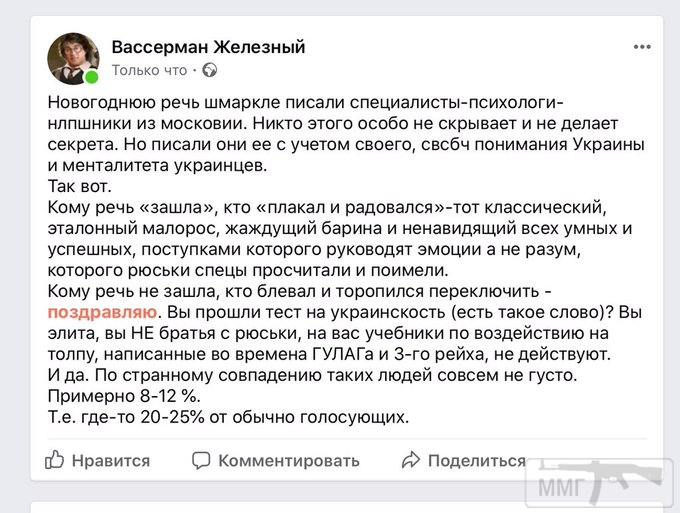Click the post's first line 'Новогоднюю речь шмаркле'
The image size is (680, 513).
coord(200,102)
